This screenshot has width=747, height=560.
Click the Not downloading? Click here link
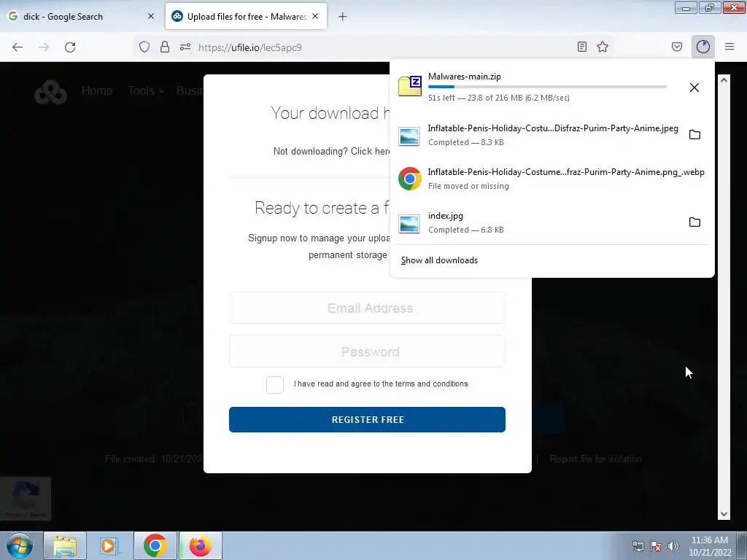[332, 152]
